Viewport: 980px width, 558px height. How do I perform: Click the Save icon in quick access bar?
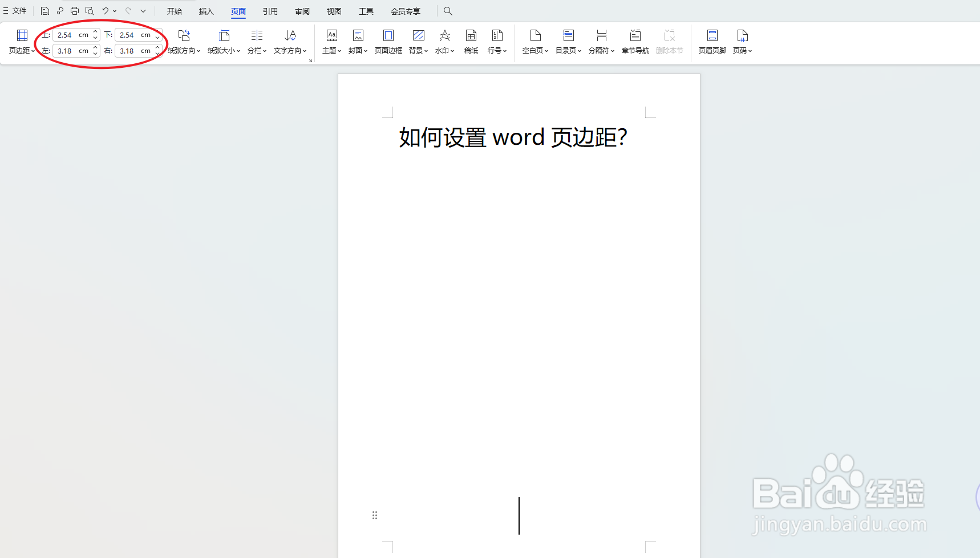pyautogui.click(x=45, y=11)
